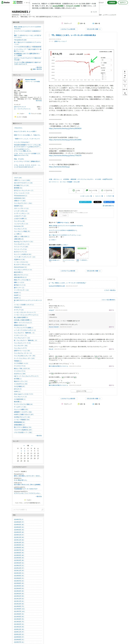Screen dimensions: 129x644
Task: Open shop link items/77561576
Action: click(x=65, y=156)
